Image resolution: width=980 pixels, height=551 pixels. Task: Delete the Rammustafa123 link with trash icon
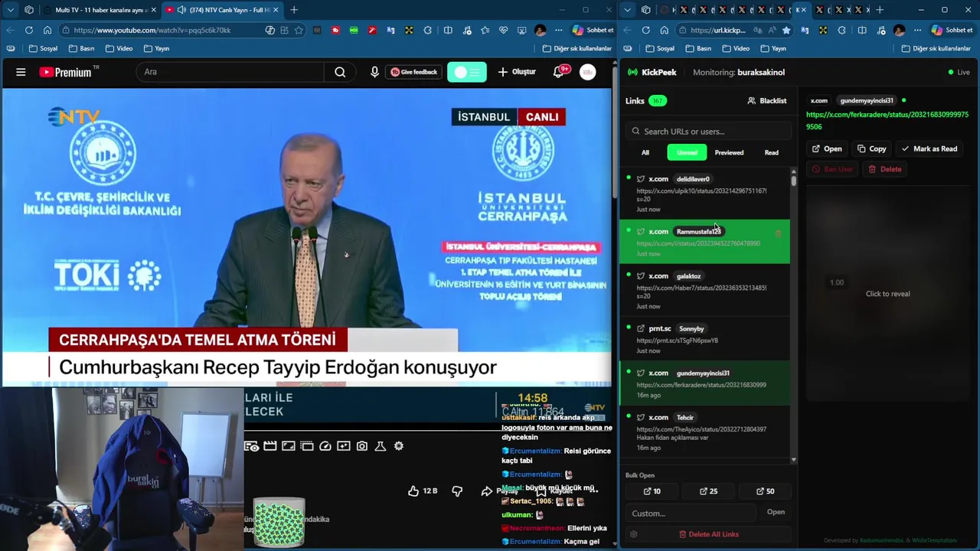[x=779, y=233]
